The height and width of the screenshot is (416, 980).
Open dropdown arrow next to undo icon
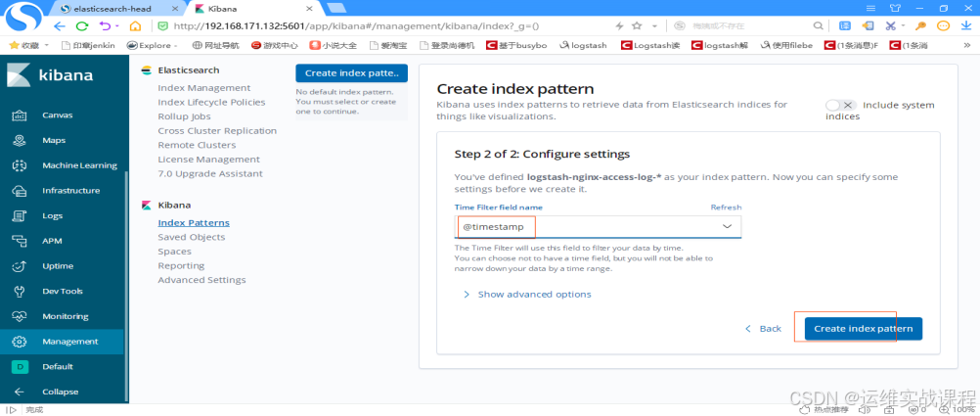coord(116,26)
